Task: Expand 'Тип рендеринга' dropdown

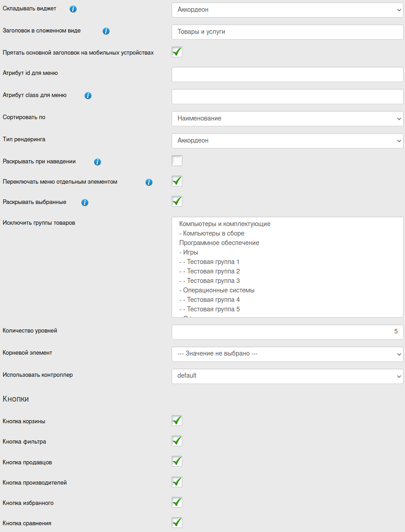Action: click(x=287, y=141)
